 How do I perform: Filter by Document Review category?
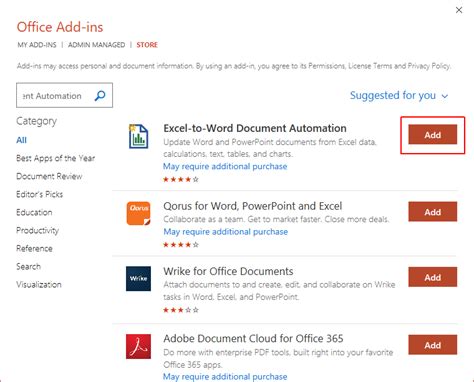(x=49, y=176)
